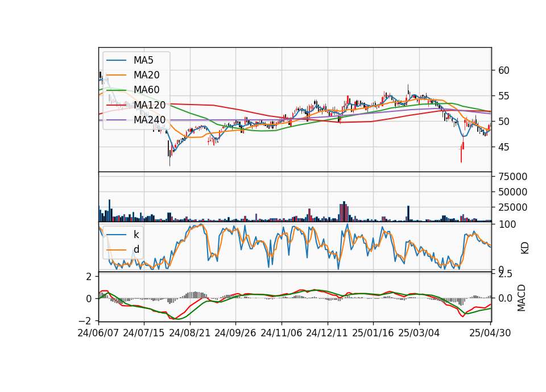Click the blue MA5 legend line sample
This screenshot has height=392, width=546.
116,60
